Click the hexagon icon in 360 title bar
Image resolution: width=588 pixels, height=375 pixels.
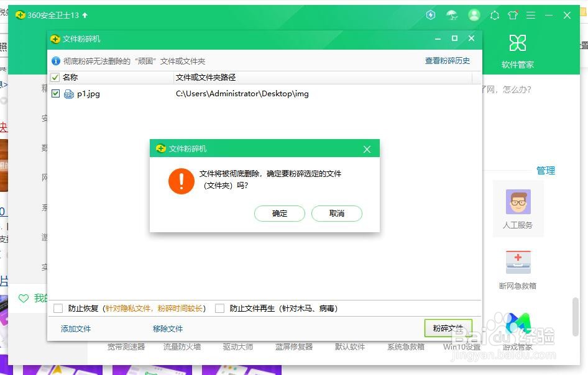(495, 16)
